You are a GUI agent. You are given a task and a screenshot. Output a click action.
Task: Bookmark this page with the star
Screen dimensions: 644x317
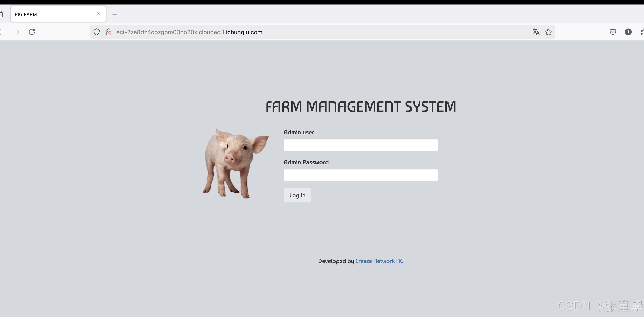coord(548,32)
